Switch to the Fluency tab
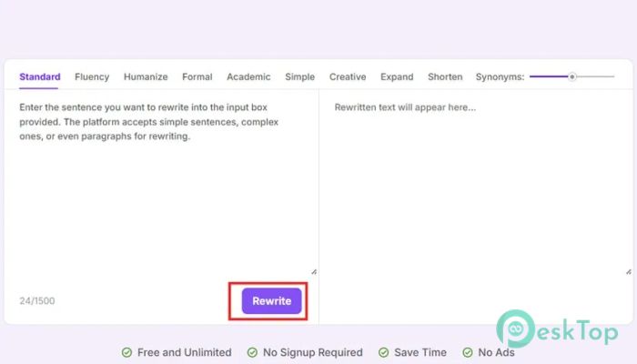The image size is (637, 364). click(92, 76)
